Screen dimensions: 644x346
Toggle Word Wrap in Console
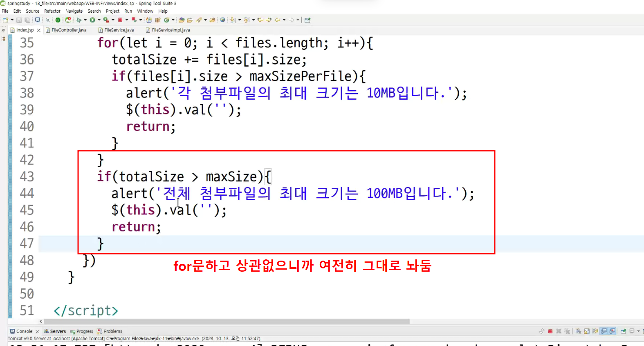pyautogui.click(x=595, y=331)
